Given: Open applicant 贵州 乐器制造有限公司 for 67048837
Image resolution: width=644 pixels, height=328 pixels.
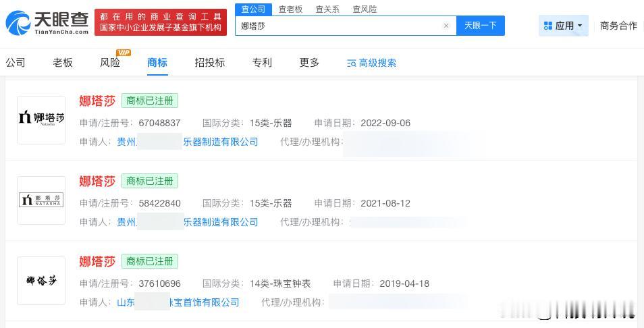Looking at the screenshot, I should coord(188,142).
